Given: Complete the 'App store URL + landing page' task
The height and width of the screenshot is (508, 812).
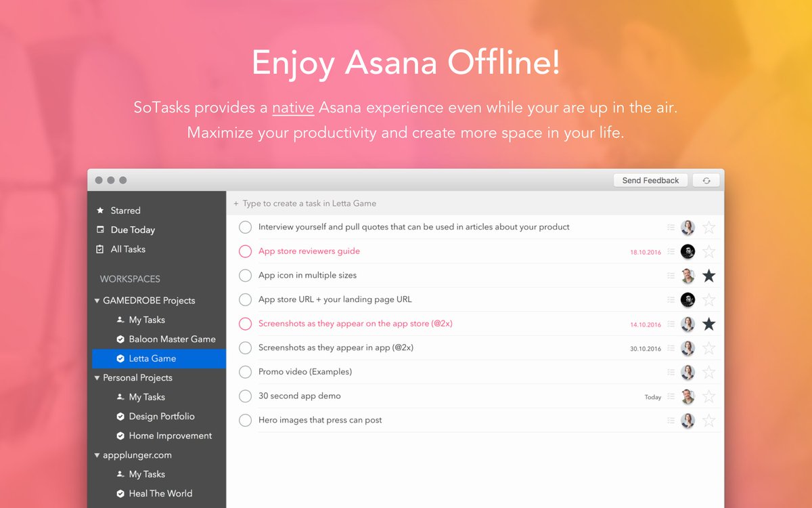Looking at the screenshot, I should 245,299.
